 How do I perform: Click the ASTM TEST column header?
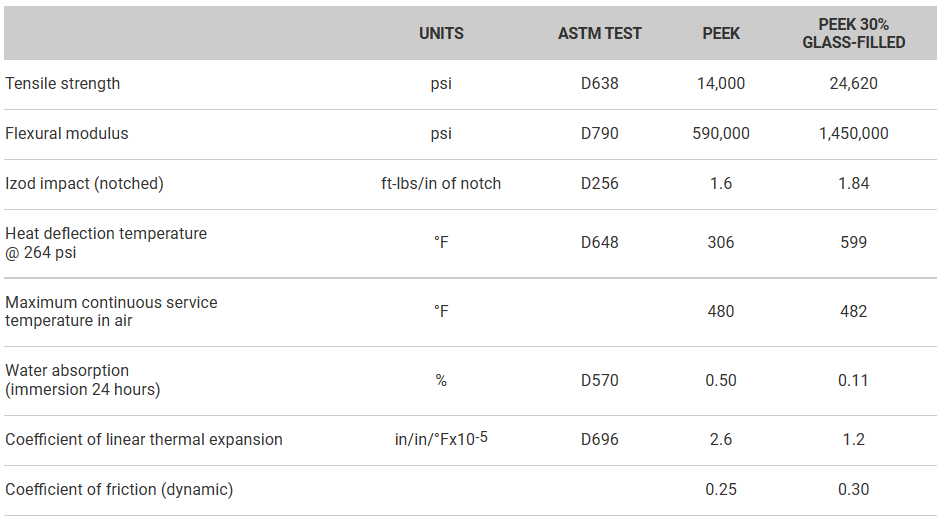[x=600, y=33]
